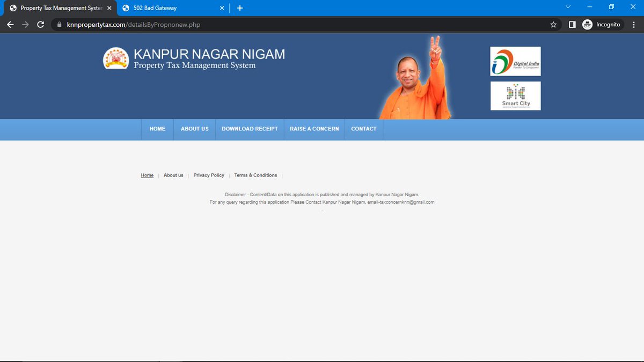Screen dimensions: 644x362
Task: Go to ABOUT US in navigation bar
Action: click(x=194, y=129)
